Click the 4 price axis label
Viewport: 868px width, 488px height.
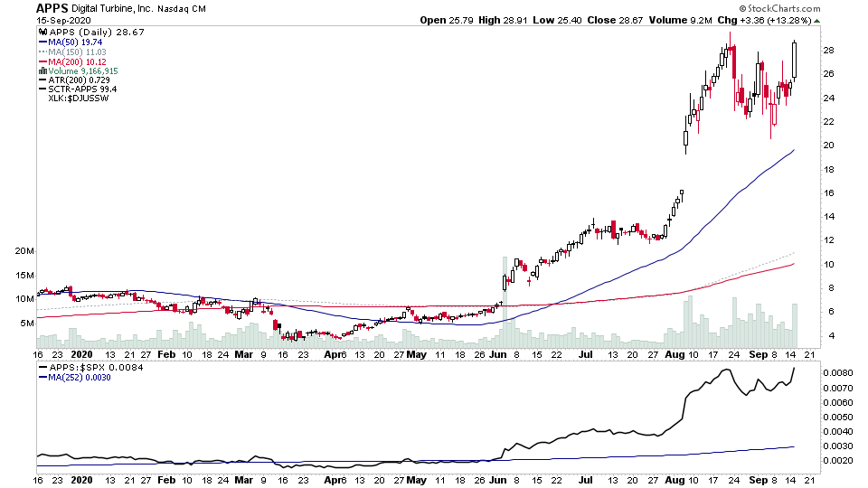[832, 336]
